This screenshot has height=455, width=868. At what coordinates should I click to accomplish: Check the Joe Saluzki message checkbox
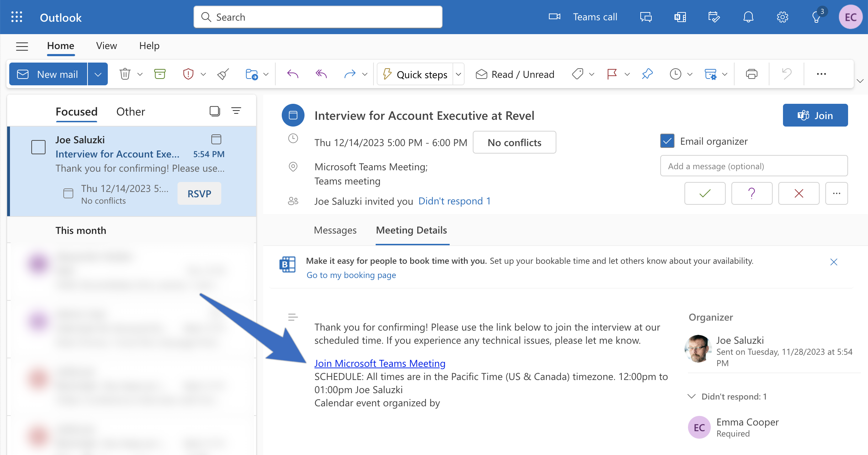[38, 147]
